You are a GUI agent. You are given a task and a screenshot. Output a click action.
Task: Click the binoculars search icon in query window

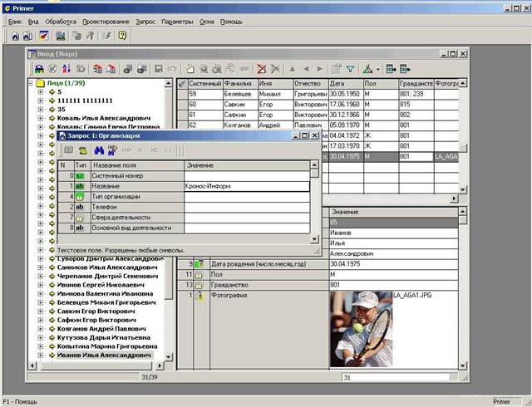[98, 150]
